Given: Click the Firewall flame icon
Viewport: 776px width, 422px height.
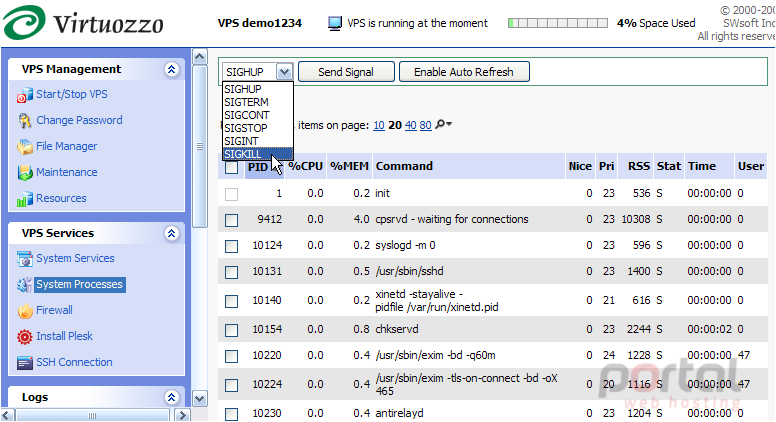Looking at the screenshot, I should coord(24,311).
